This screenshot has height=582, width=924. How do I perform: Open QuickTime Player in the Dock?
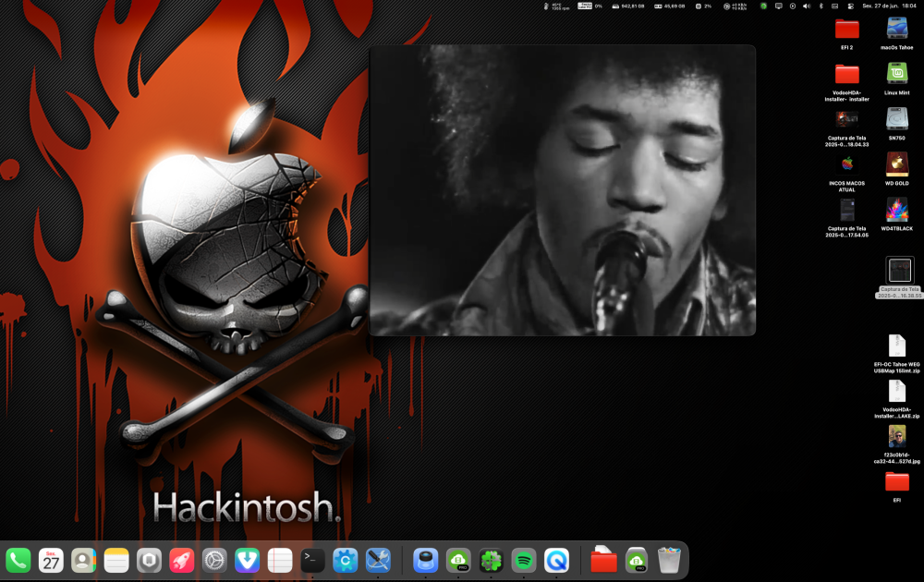(x=556, y=560)
